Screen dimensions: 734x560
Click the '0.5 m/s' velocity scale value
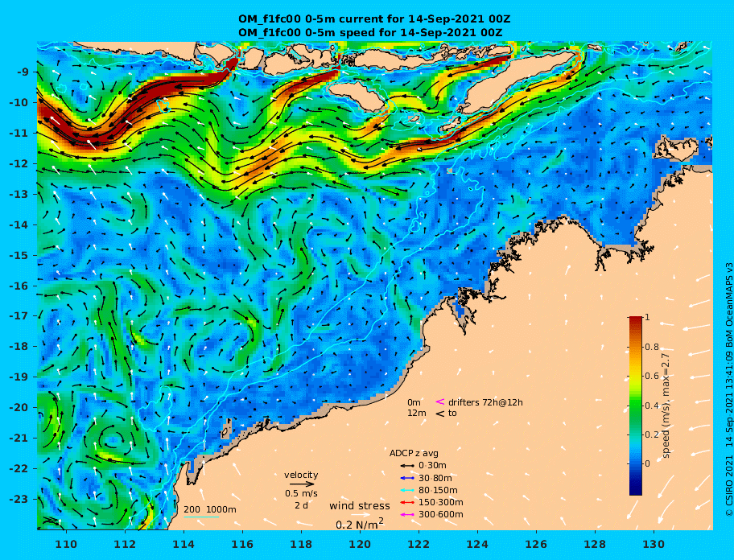click(301, 493)
